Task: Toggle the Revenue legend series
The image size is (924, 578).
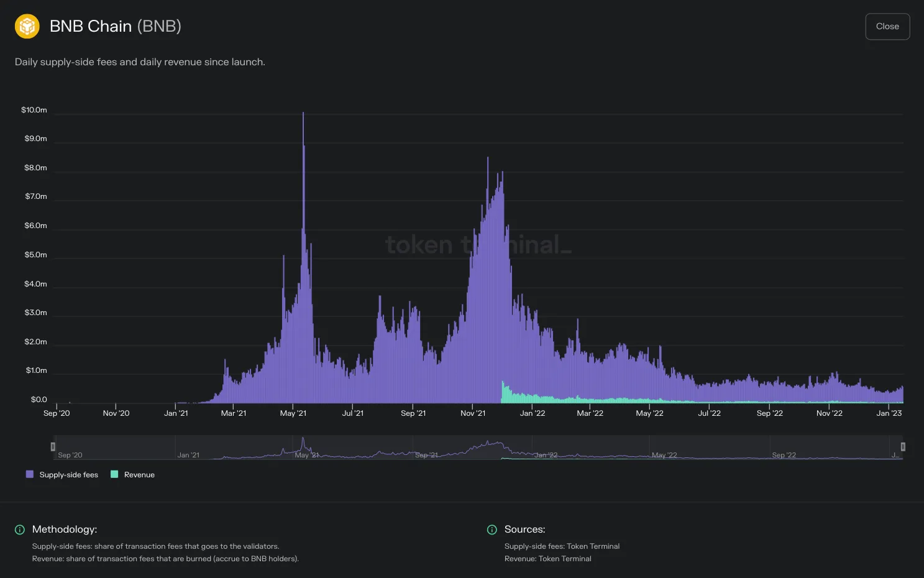Action: click(132, 475)
